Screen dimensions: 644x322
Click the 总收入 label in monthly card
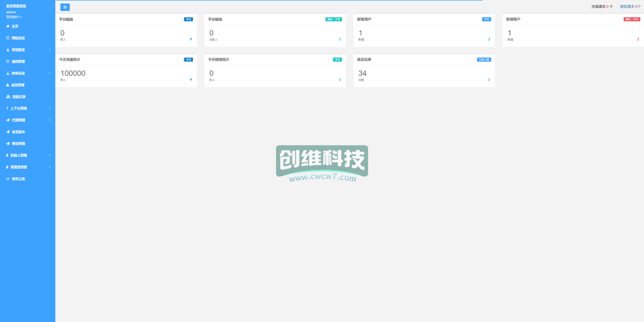pos(214,40)
